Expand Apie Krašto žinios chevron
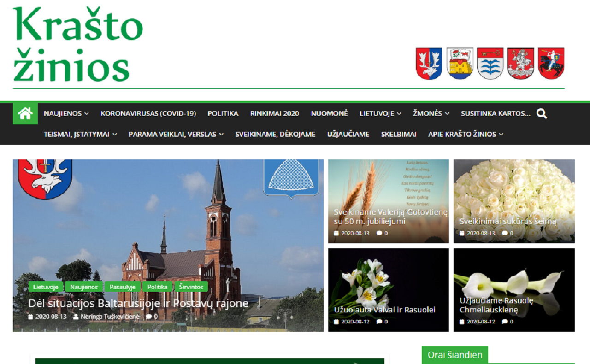Image resolution: width=590 pixels, height=364 pixels. click(501, 135)
